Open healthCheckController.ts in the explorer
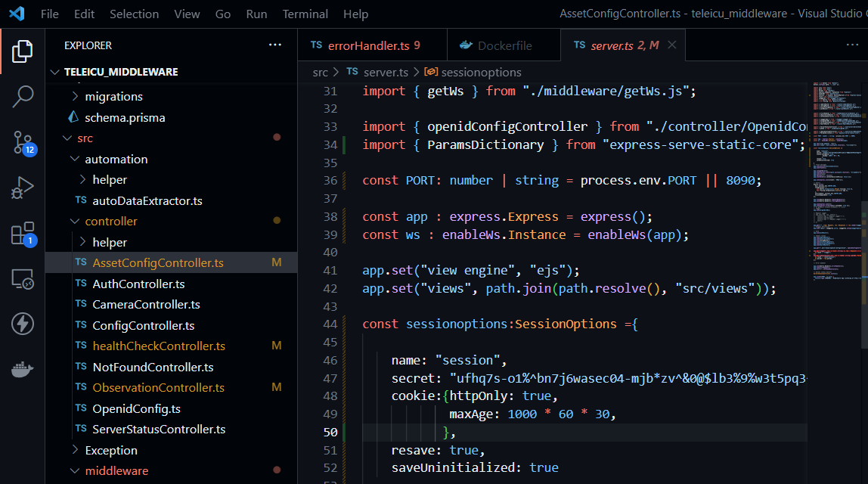 159,346
